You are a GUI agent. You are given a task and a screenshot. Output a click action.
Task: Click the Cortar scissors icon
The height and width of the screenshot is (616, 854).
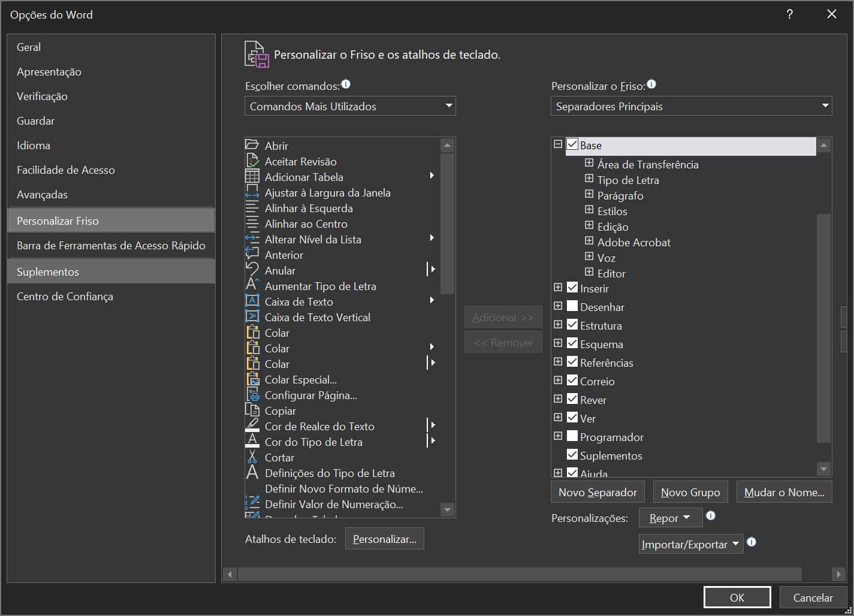coord(252,457)
